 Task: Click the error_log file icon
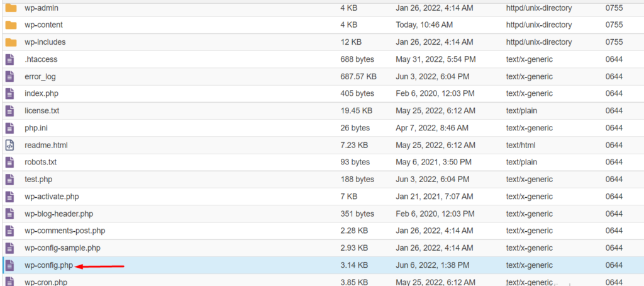pyautogui.click(x=9, y=77)
